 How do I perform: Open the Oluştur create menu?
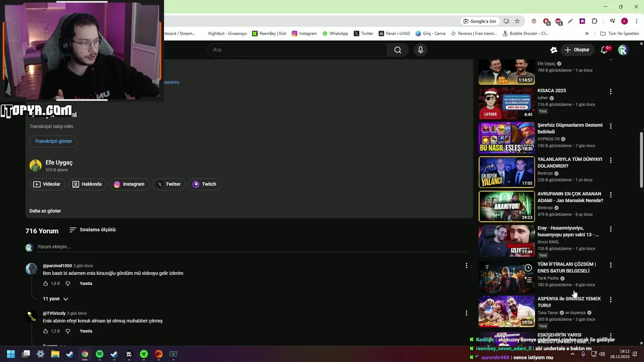point(577,50)
